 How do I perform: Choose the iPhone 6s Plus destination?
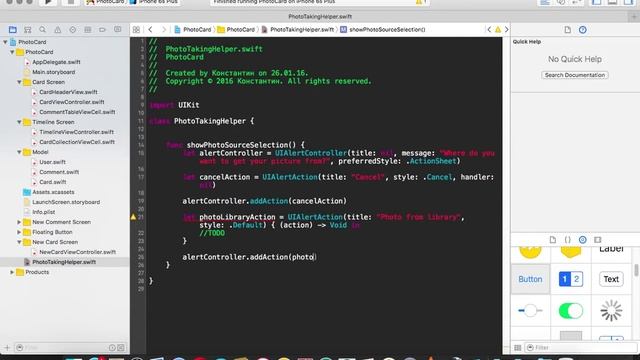[154, 2]
